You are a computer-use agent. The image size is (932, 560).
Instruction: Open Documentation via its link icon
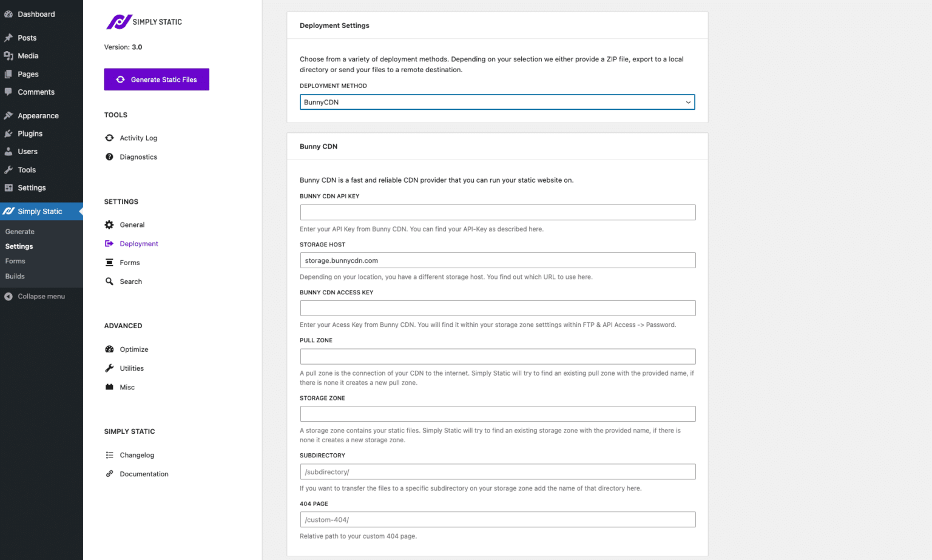(x=109, y=474)
